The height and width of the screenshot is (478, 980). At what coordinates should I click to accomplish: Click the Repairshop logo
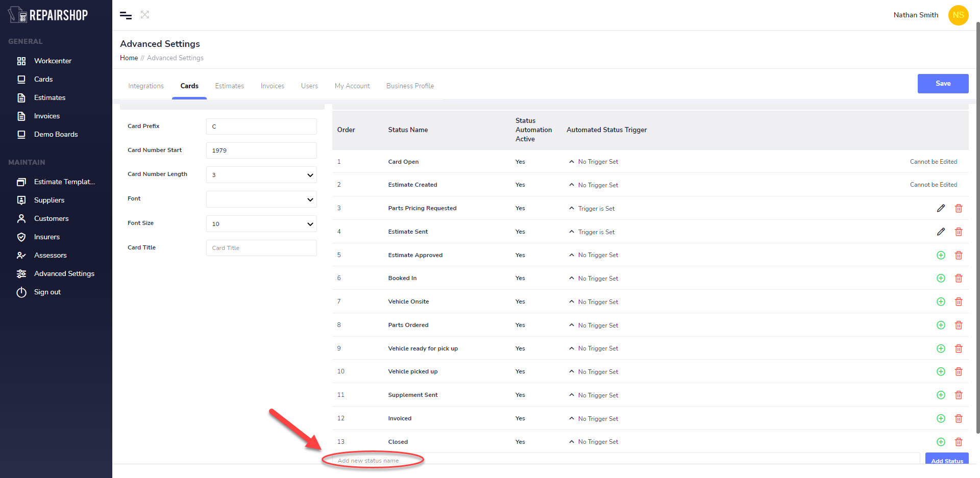(48, 15)
